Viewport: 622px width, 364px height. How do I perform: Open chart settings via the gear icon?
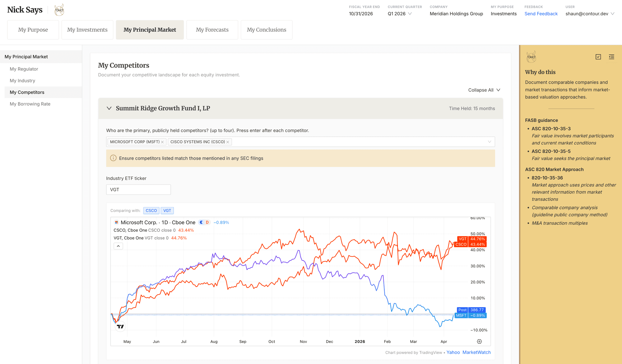pyautogui.click(x=479, y=341)
